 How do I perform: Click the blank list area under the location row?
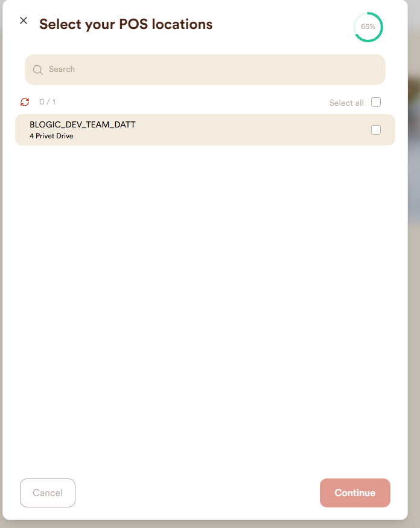tap(205, 303)
